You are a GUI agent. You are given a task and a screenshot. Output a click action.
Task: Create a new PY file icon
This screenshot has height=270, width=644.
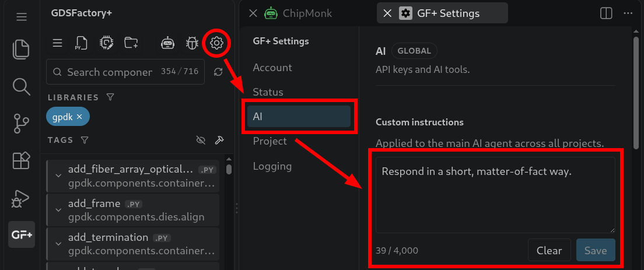[81, 43]
